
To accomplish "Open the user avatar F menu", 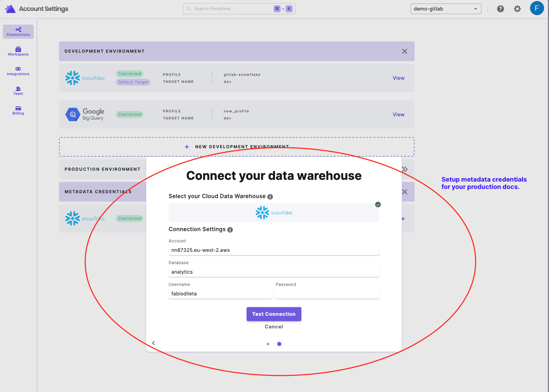I will [537, 8].
